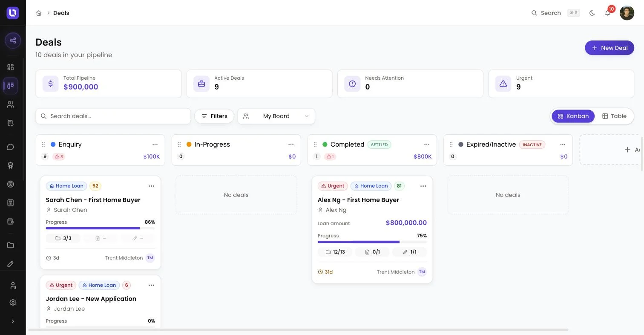
Task: Open the user profile avatar
Action: pos(627,13)
